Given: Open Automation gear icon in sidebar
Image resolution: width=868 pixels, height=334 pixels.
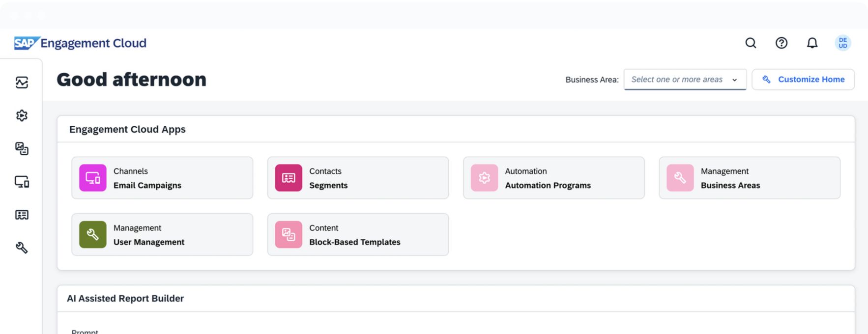Looking at the screenshot, I should 22,115.
